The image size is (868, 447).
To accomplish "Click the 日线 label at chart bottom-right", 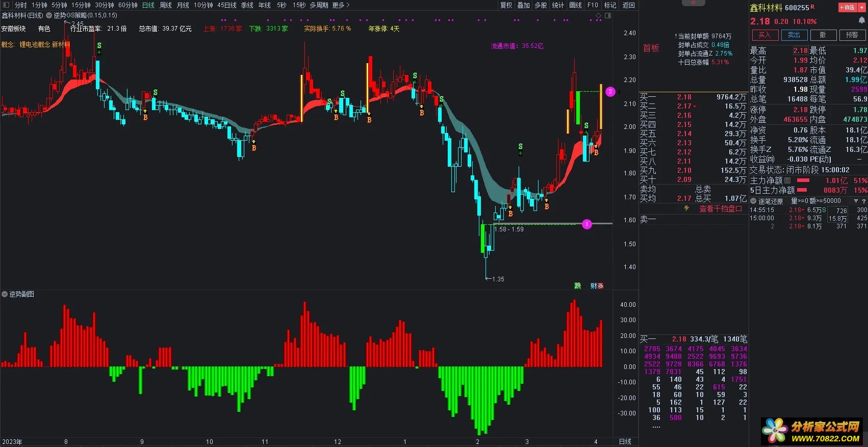I will 625,442.
